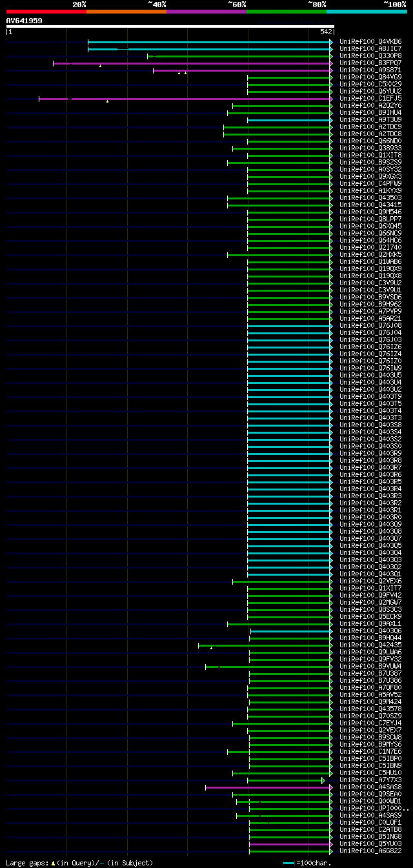Click hit label UniRef100_Q38933
Screen dimensions: 413x868
[370, 148]
